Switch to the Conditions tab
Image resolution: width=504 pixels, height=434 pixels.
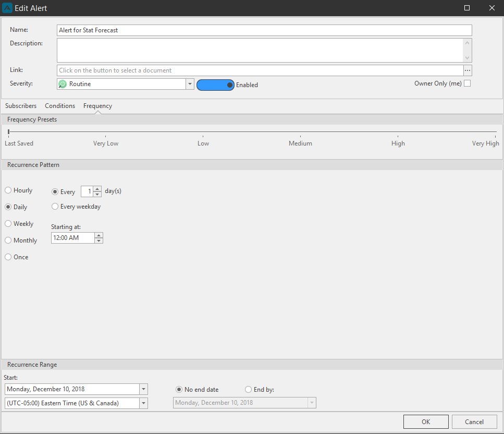point(60,106)
